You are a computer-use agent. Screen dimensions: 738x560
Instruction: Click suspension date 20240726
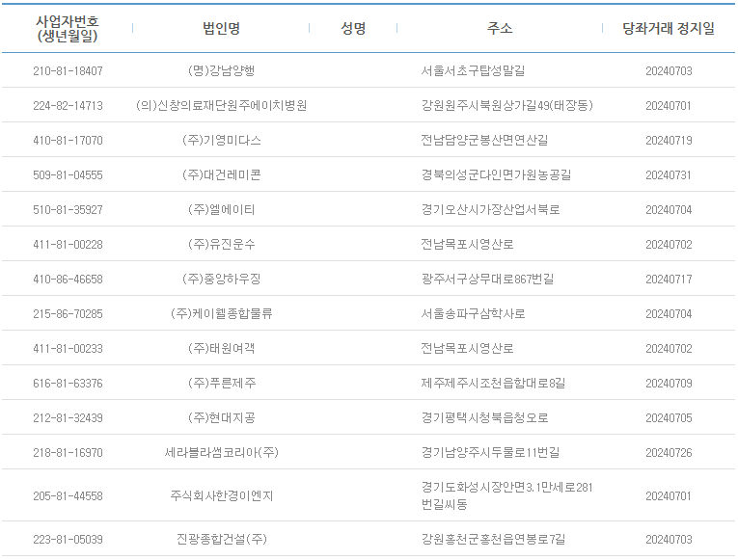[x=669, y=453]
